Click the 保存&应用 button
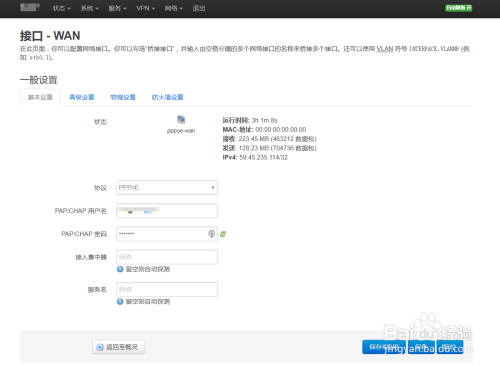The image size is (500, 366). click(x=384, y=347)
